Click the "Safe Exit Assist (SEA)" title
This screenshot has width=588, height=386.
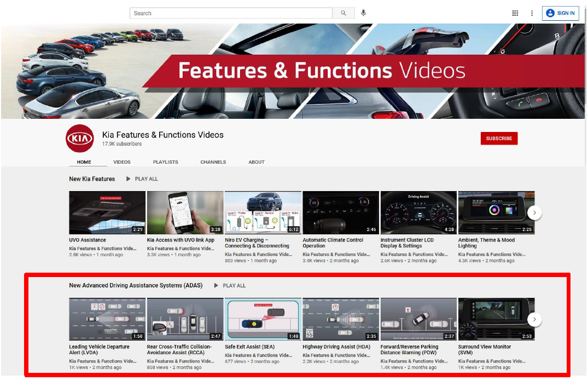[250, 347]
